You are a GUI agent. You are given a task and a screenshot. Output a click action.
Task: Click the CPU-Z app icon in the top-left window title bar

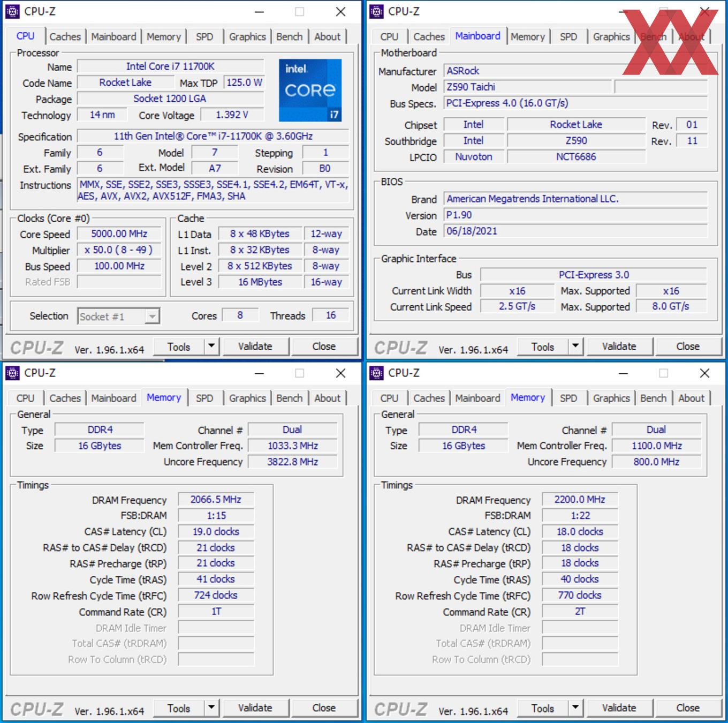13,11
